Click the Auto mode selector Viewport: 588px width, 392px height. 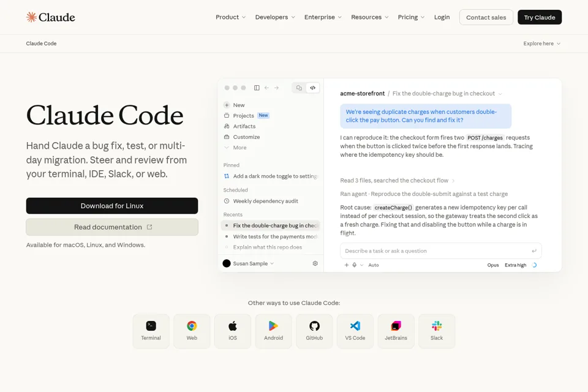click(x=374, y=265)
